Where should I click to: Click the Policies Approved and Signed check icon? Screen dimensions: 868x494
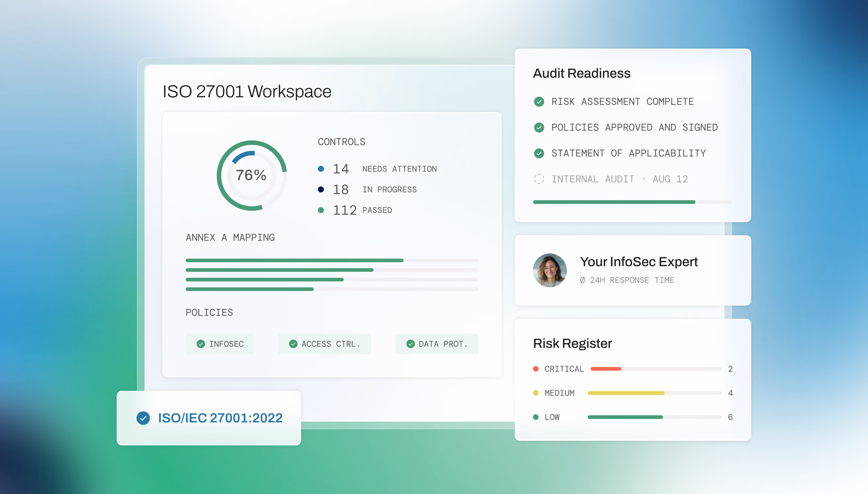(539, 127)
